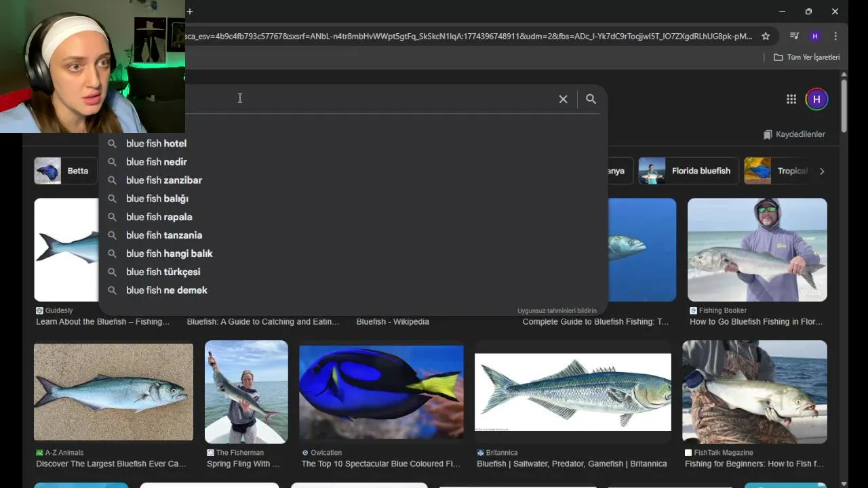Click into the Google search input field
868x488 pixels.
[x=370, y=99]
